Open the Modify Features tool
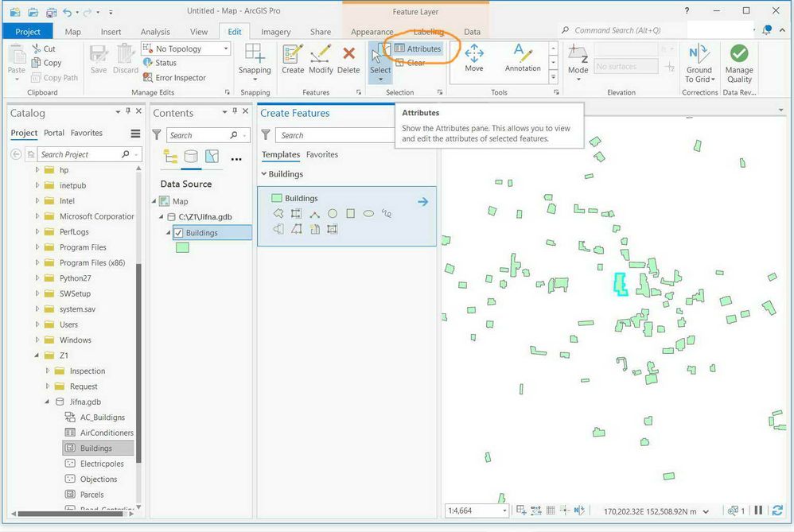Screen dimensions: 794x532 pos(321,60)
